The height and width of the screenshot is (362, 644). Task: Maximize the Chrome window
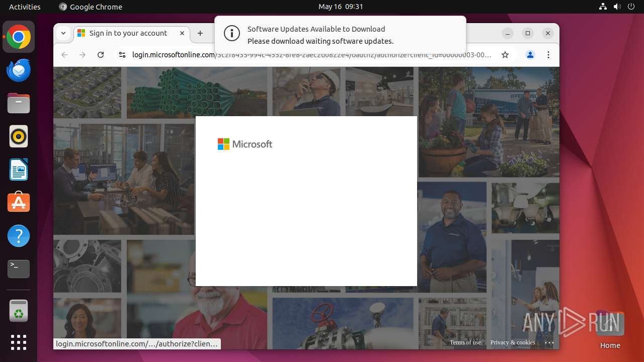(528, 33)
